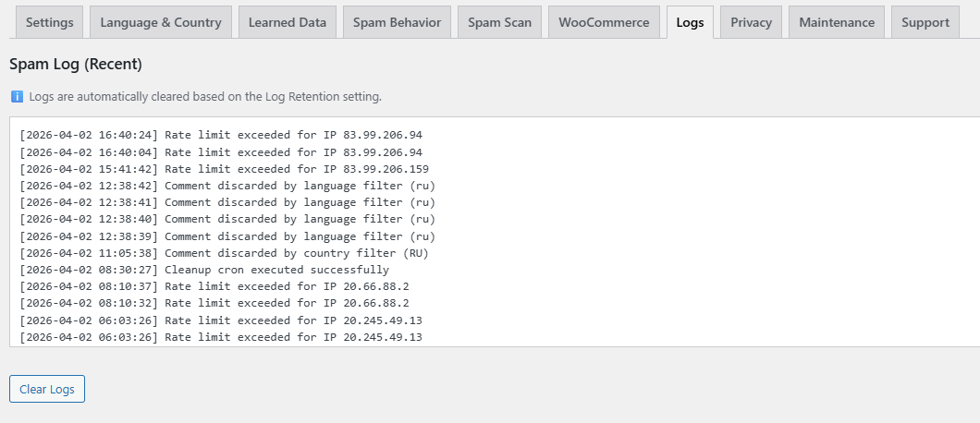Viewport: 980px width, 423px height.
Task: Click the country filter (RU) log line
Action: click(224, 253)
